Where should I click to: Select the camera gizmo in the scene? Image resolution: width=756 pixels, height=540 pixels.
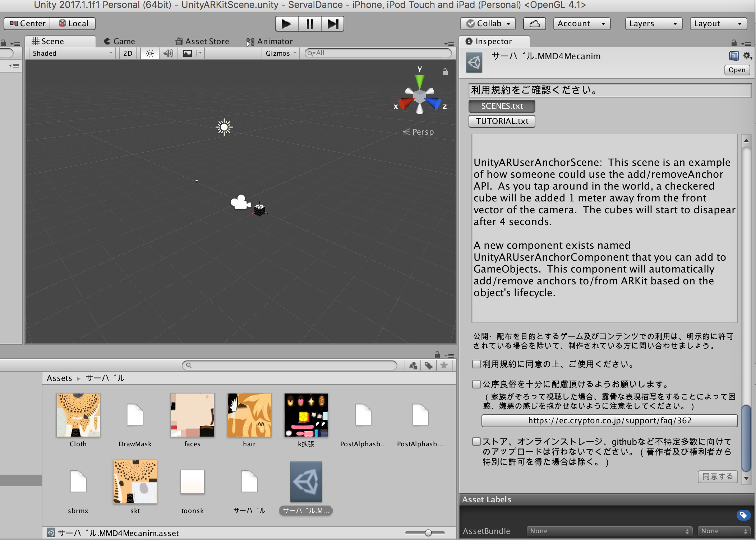coord(240,202)
